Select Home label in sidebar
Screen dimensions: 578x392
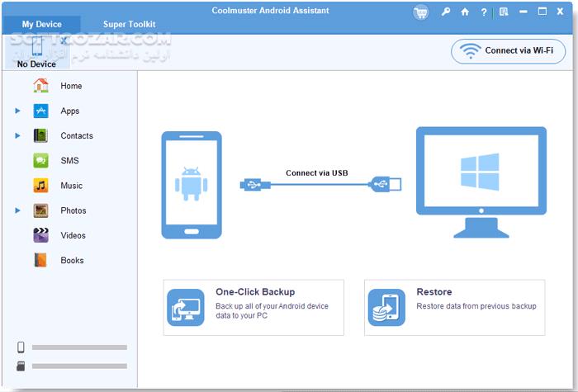coord(71,86)
